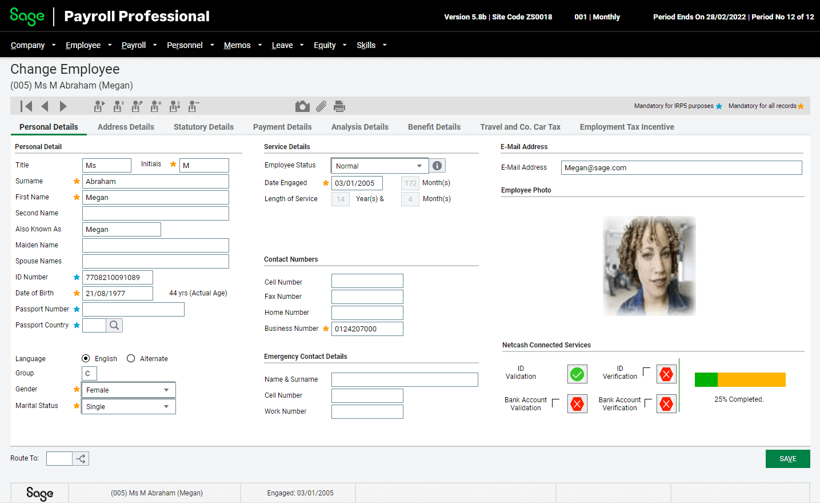Switch to the Analysis Details tab
Viewport: 820px width, 504px height.
360,127
